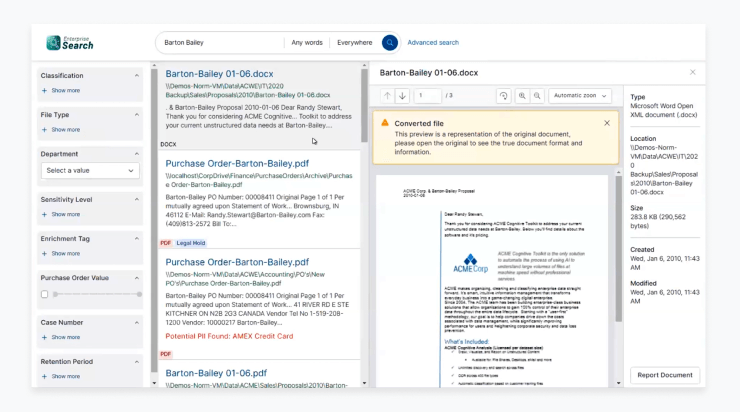Image resolution: width=740 pixels, height=412 pixels.
Task: Dismiss the Converted file warning banner
Action: pos(607,123)
